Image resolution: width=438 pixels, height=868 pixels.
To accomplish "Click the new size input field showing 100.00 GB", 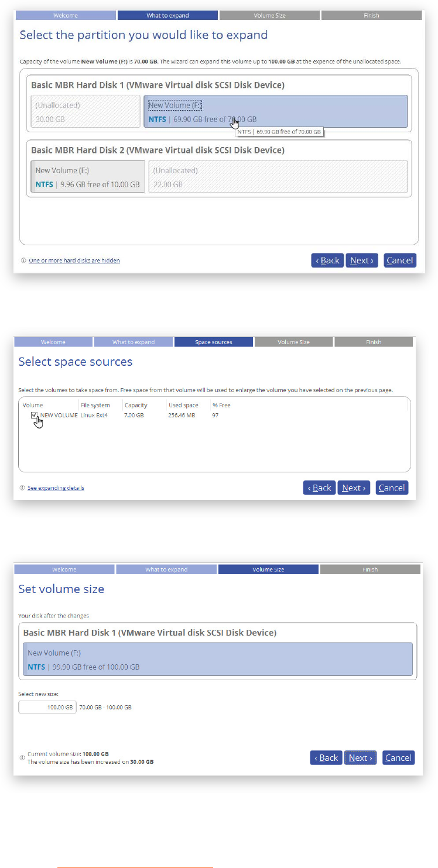I will [x=47, y=707].
